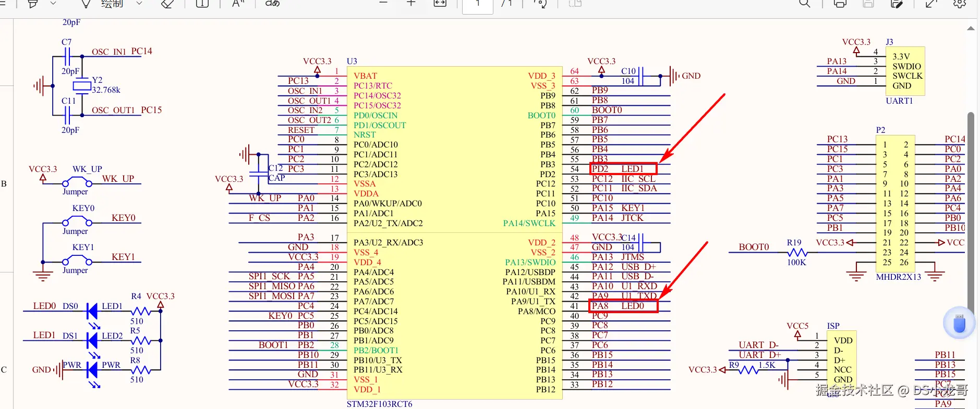Click the PC13/RTC pin name
The height and width of the screenshot is (409, 980).
(373, 85)
